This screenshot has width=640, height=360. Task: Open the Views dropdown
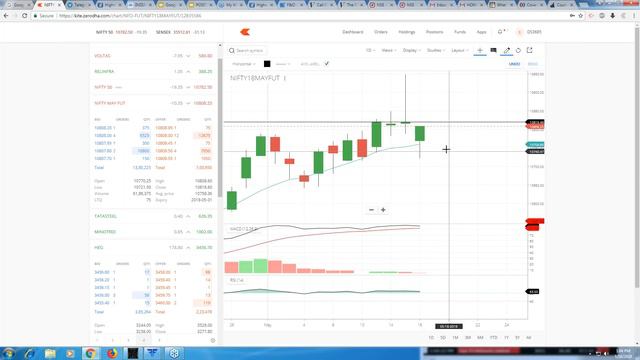point(389,50)
